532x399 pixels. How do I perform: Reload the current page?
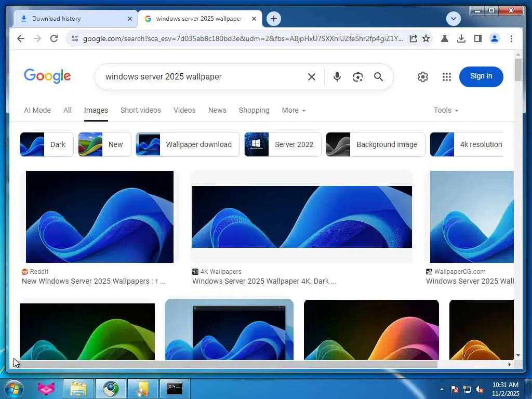(54, 38)
